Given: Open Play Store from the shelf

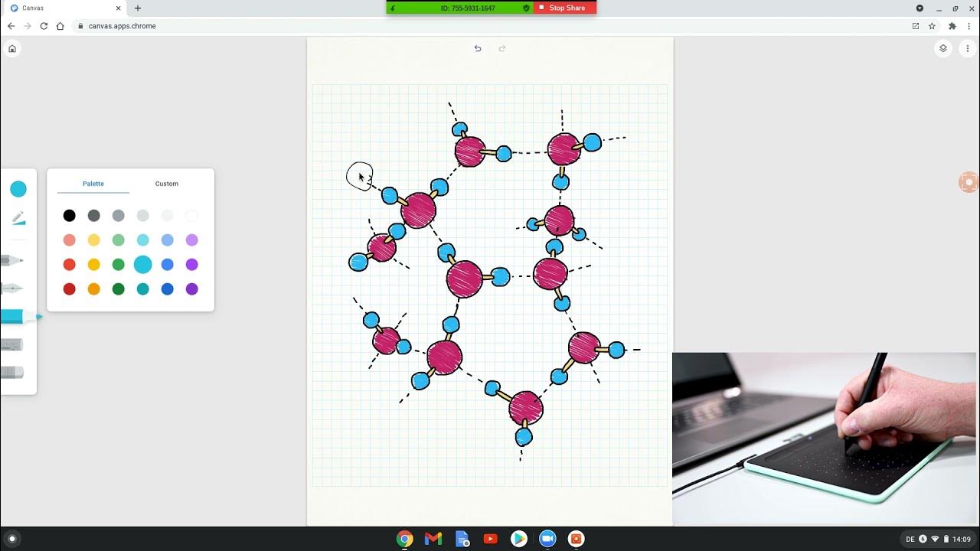Looking at the screenshot, I should tap(519, 539).
